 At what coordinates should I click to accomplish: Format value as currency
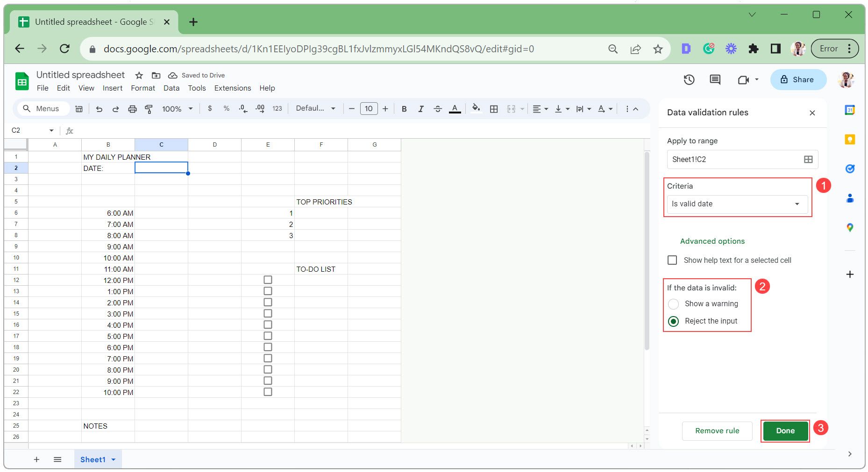[209, 108]
